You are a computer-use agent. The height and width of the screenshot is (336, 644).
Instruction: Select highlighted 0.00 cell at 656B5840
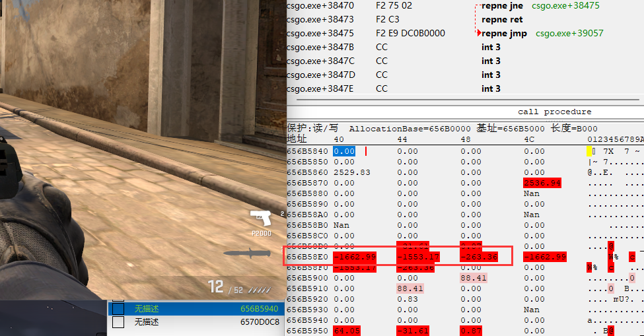344,151
